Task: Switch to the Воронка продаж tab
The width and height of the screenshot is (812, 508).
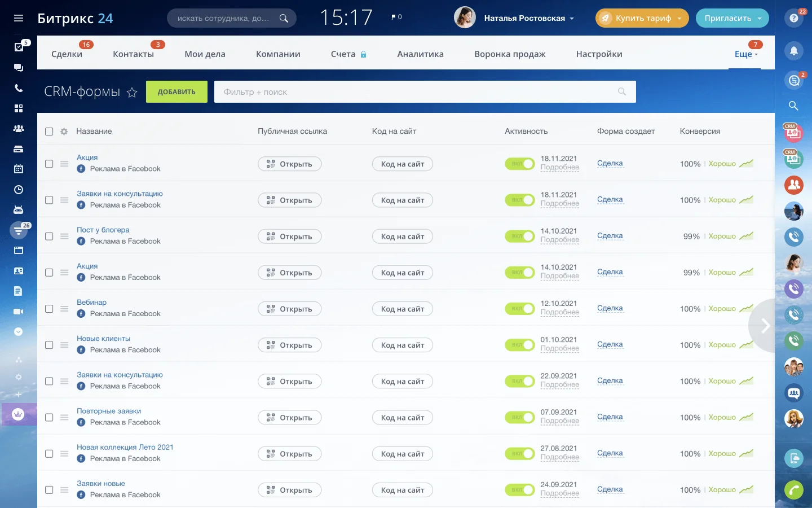Action: 510,54
